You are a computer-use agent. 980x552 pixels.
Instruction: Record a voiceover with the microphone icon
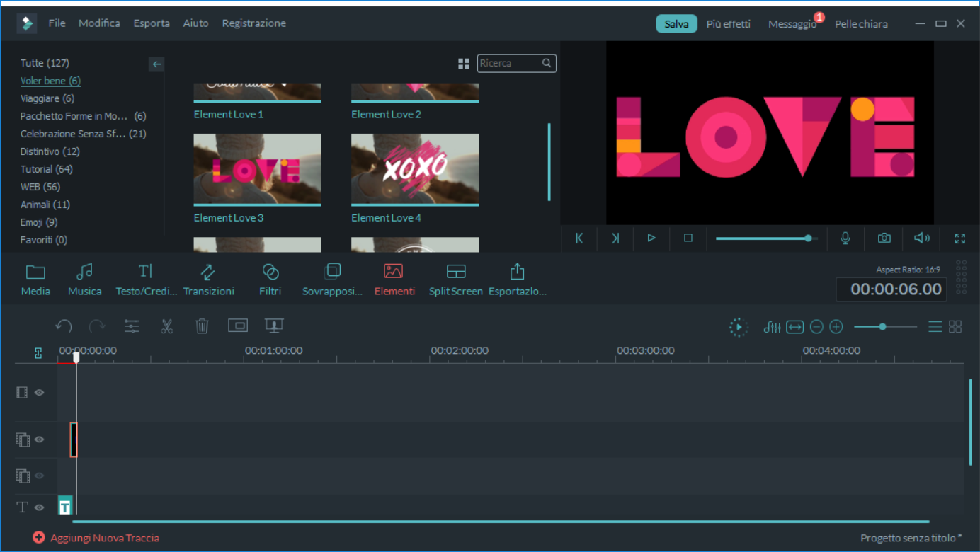pos(845,238)
